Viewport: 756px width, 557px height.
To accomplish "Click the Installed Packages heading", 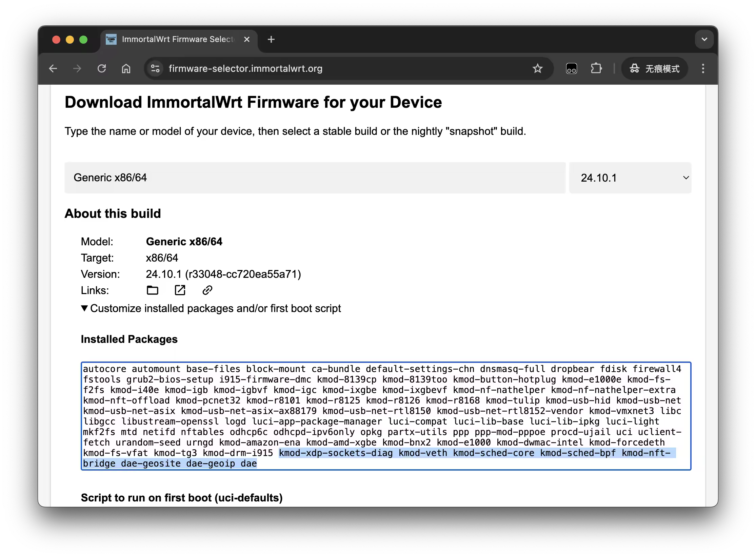I will 129,339.
